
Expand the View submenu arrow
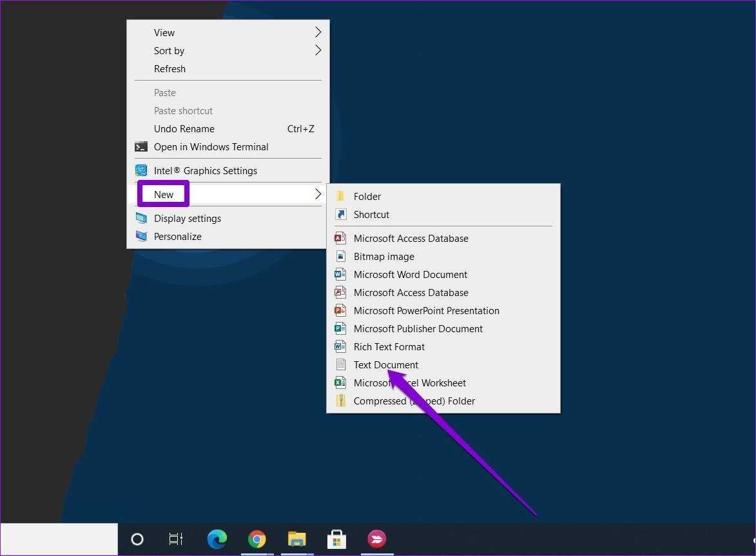[x=318, y=32]
